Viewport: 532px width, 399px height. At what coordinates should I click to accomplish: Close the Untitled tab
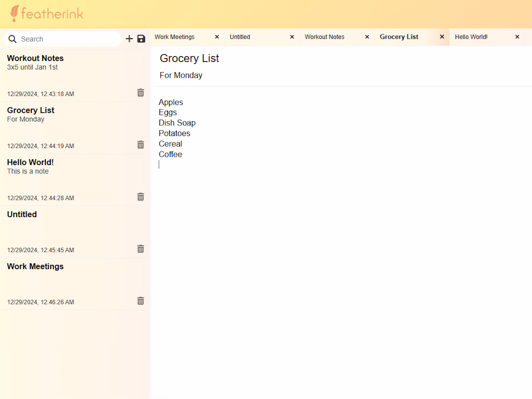tap(292, 37)
